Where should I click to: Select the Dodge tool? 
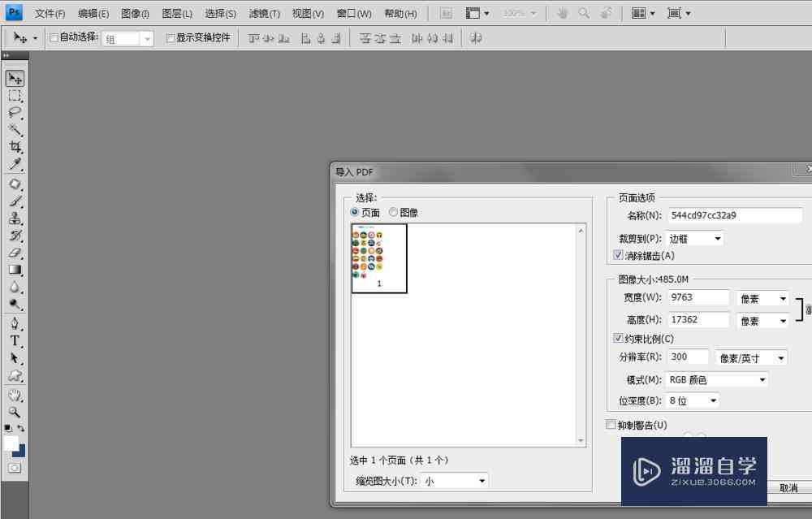click(15, 304)
